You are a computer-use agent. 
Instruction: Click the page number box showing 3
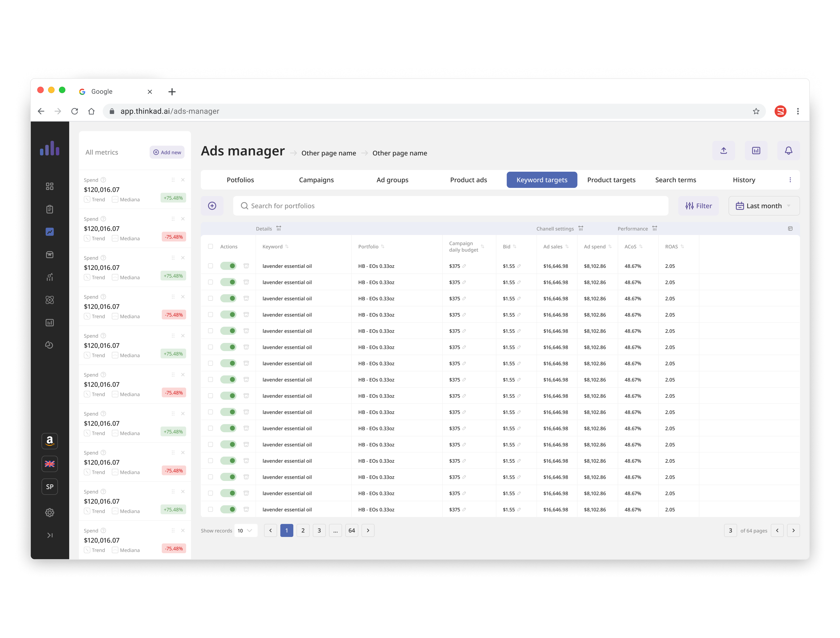point(730,531)
